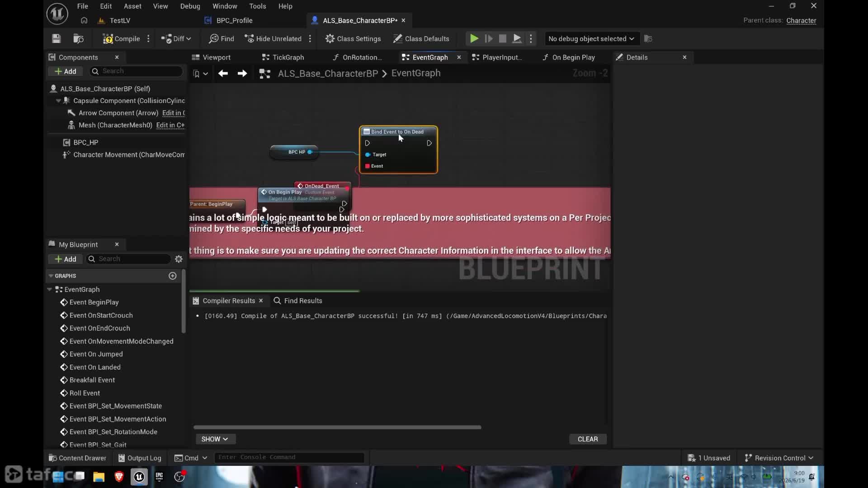Save the current blueprint asset

click(x=56, y=39)
